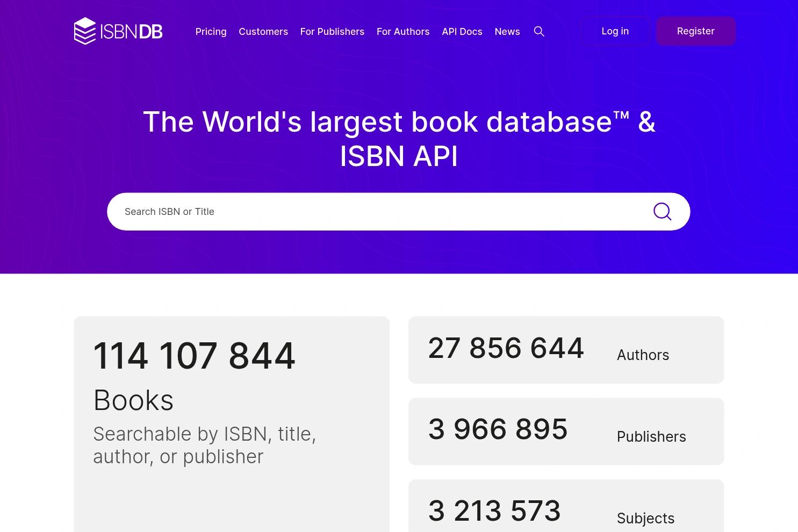Click the Books heading

point(133,400)
